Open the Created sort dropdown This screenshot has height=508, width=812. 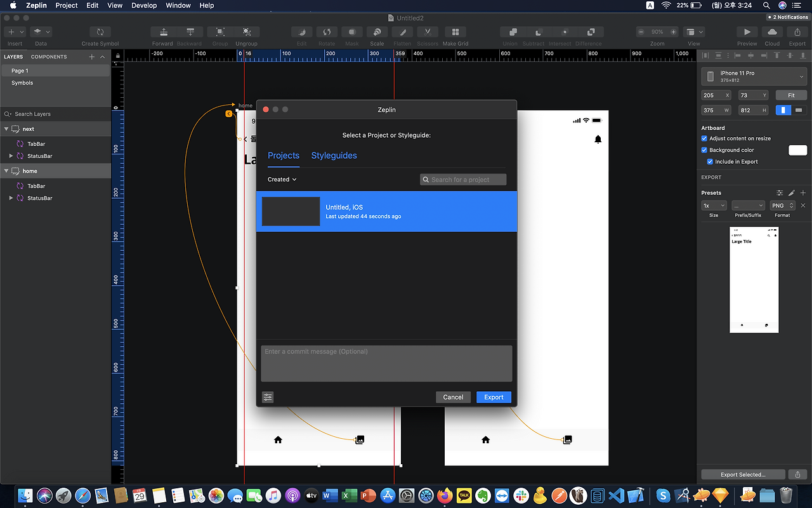[x=282, y=180]
